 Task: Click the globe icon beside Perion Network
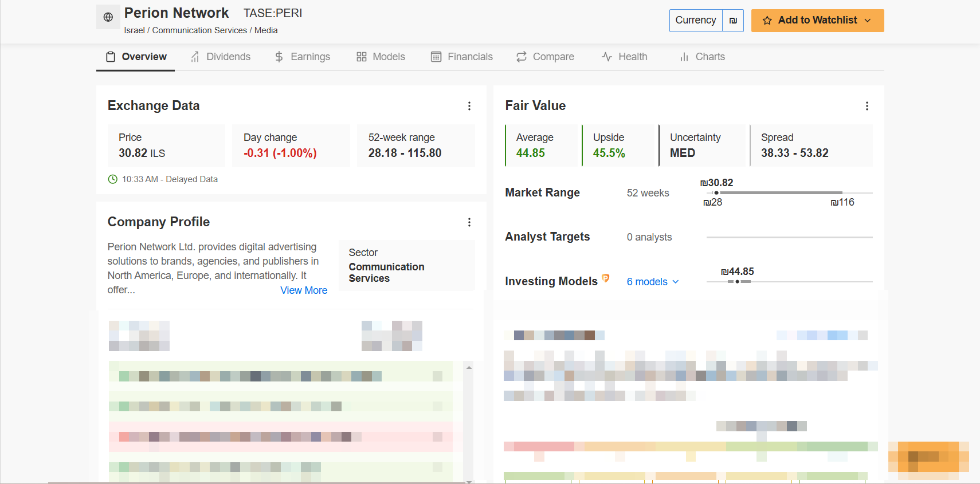pos(108,17)
